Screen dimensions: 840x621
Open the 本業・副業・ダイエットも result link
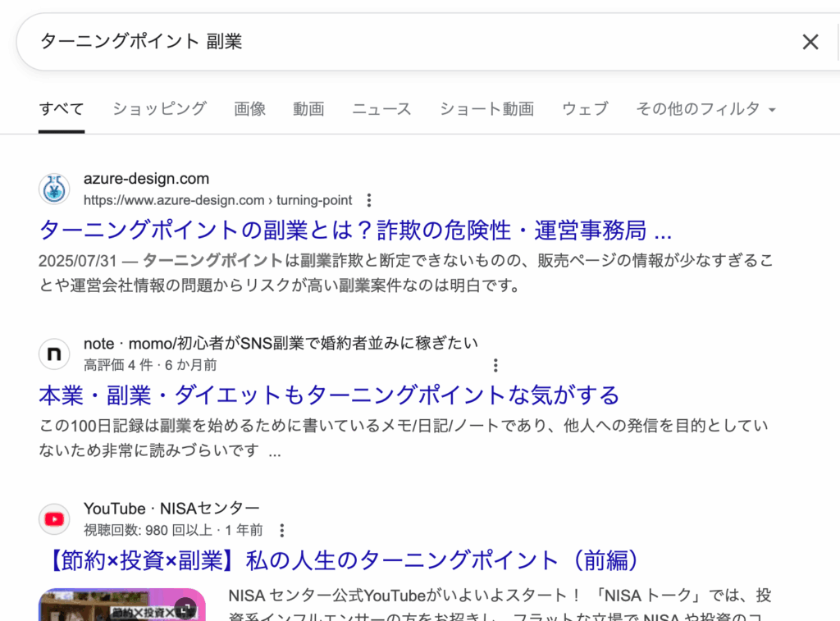(x=329, y=395)
